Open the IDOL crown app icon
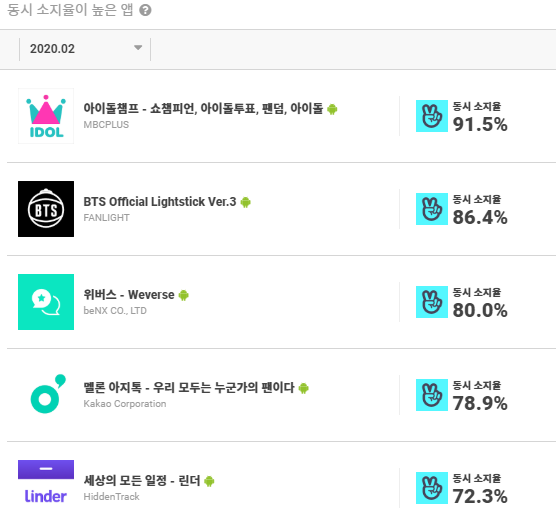The image size is (556, 530). click(46, 116)
